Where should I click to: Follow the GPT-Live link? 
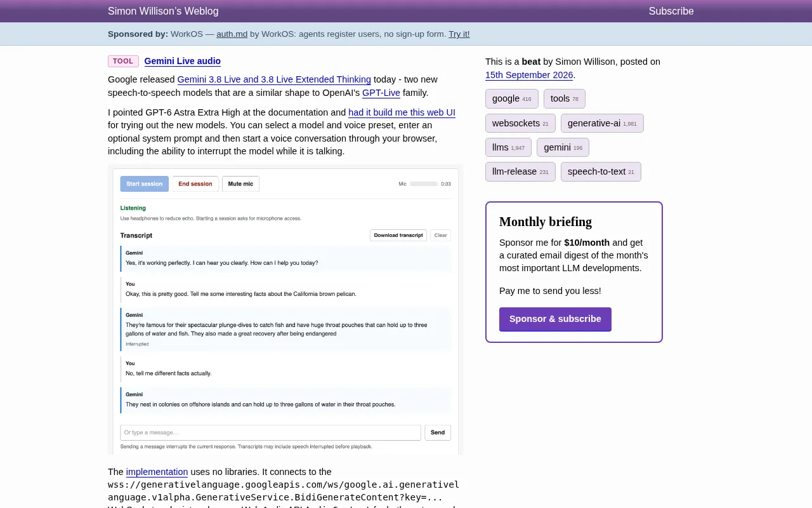coord(381,93)
